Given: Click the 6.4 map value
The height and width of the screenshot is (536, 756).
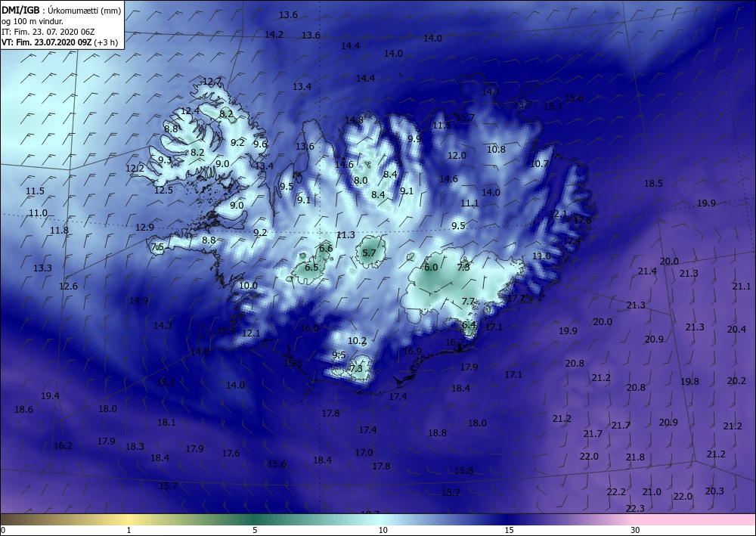Looking at the screenshot, I should click(469, 325).
